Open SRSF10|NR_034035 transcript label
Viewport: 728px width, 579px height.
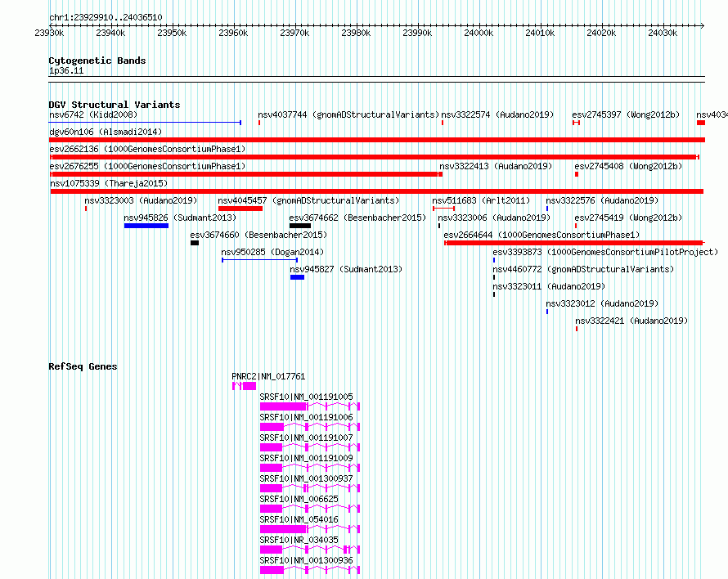click(x=299, y=540)
